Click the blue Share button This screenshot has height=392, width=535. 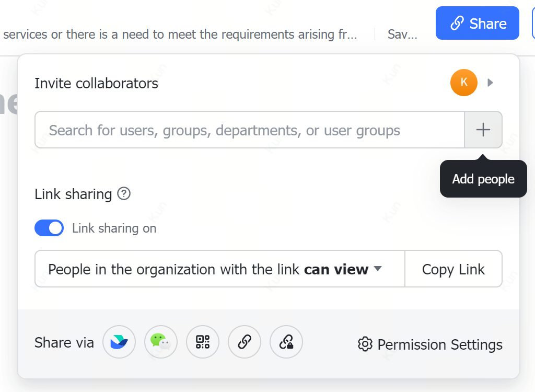(x=477, y=24)
